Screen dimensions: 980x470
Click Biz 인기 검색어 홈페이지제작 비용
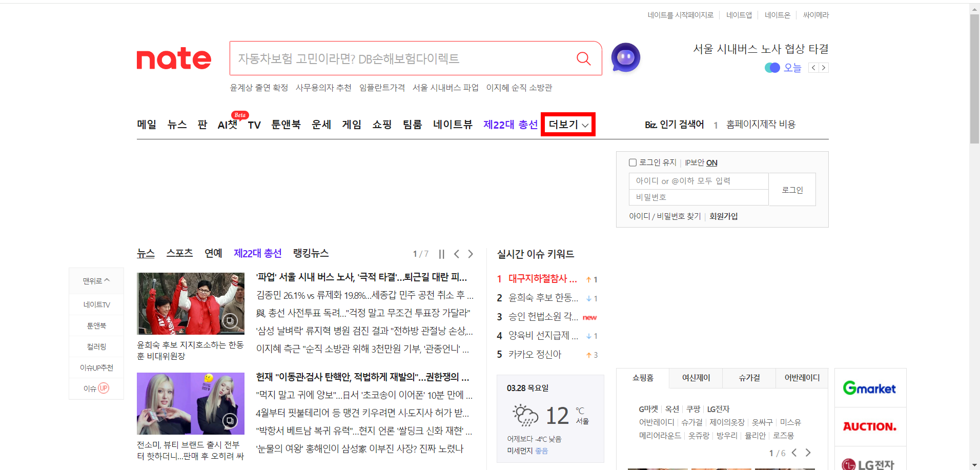click(761, 125)
